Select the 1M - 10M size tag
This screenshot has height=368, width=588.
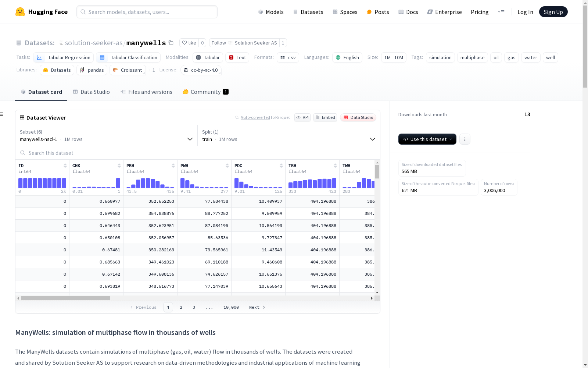[394, 57]
